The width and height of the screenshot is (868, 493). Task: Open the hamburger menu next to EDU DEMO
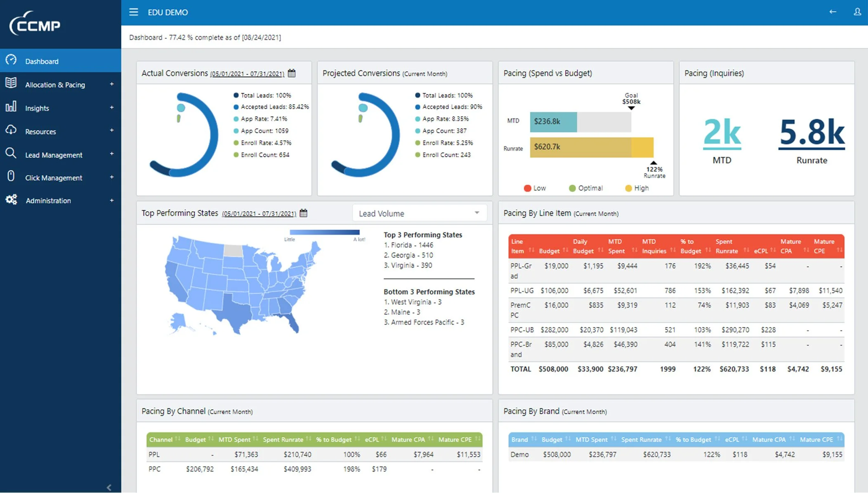point(134,12)
